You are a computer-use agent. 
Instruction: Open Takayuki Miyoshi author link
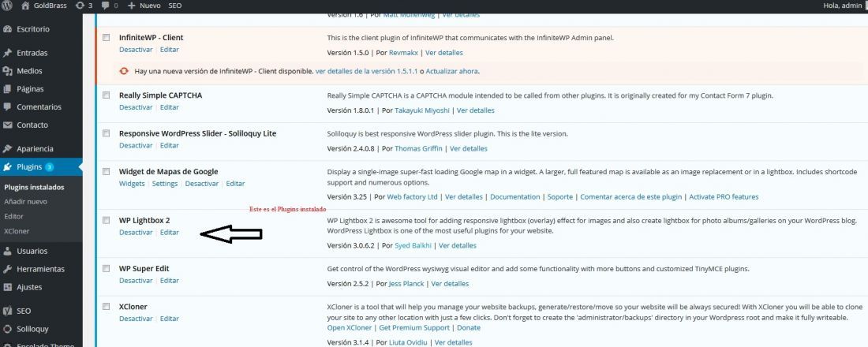pos(422,110)
